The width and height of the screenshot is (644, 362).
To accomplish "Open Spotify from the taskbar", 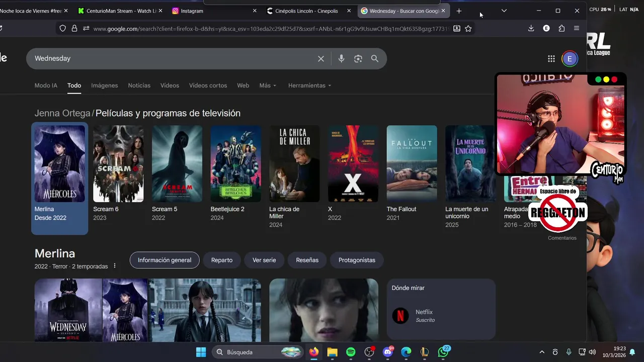I will [x=351, y=352].
